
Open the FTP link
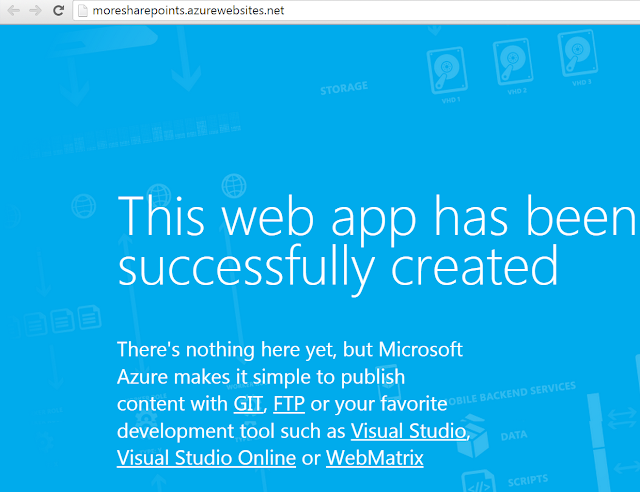[x=289, y=404]
